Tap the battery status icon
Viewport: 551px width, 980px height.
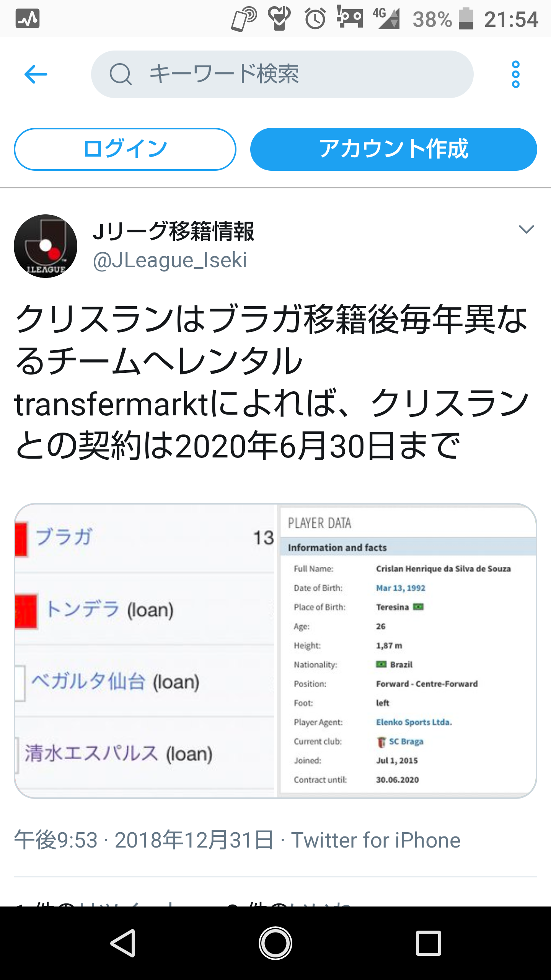[x=466, y=19]
